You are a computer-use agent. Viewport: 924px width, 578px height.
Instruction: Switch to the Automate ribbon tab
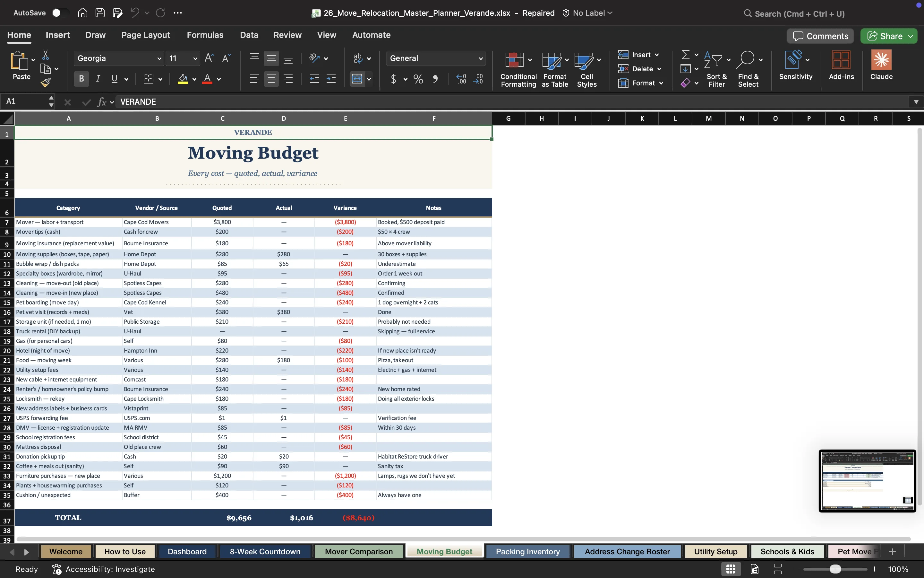[x=371, y=35]
